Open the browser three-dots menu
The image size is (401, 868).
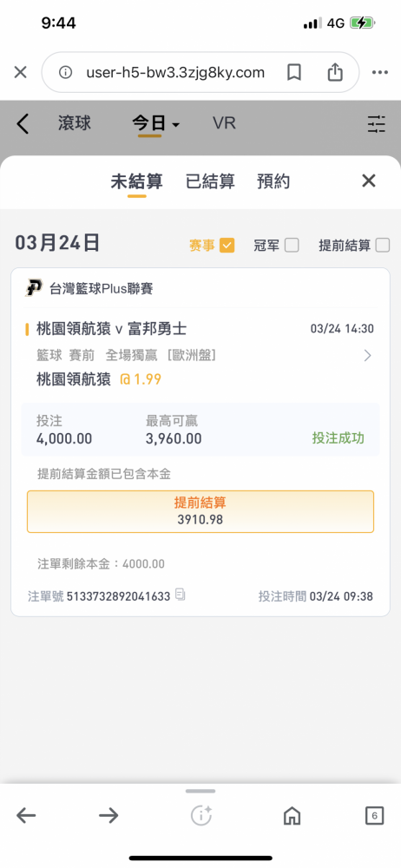(x=380, y=73)
